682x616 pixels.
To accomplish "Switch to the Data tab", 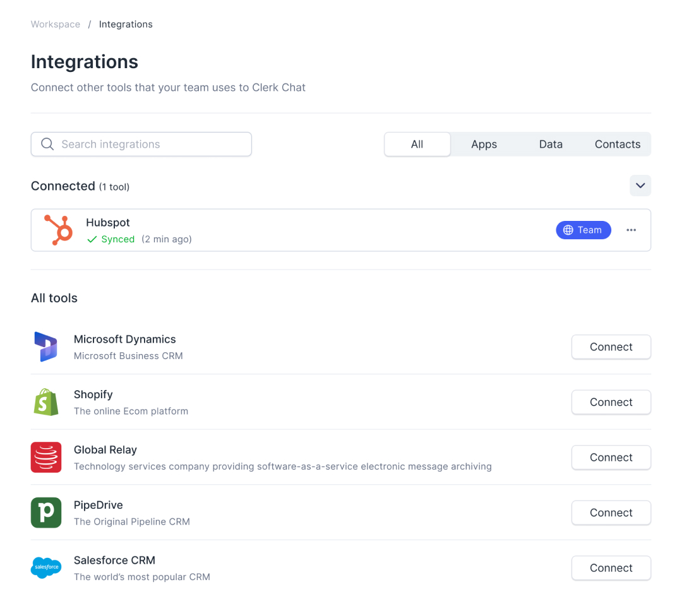I will point(551,145).
